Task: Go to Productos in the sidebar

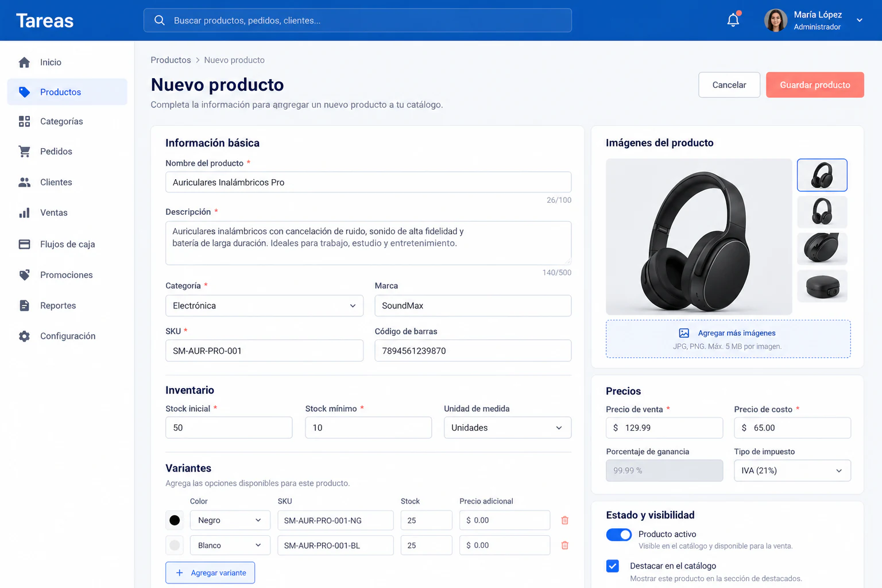Action: pos(67,92)
